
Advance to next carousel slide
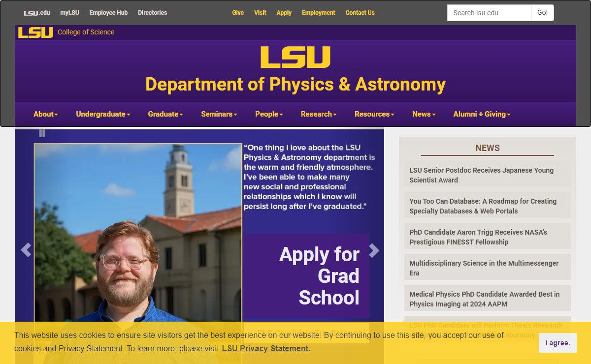[374, 250]
